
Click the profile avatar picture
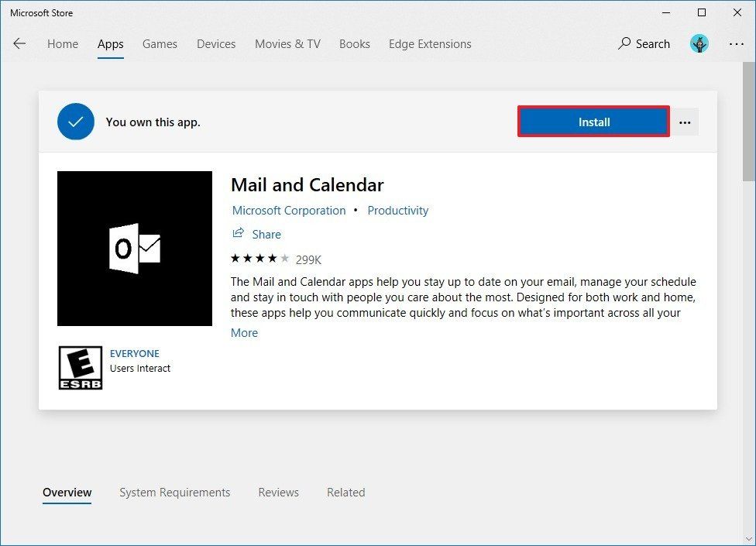point(699,44)
